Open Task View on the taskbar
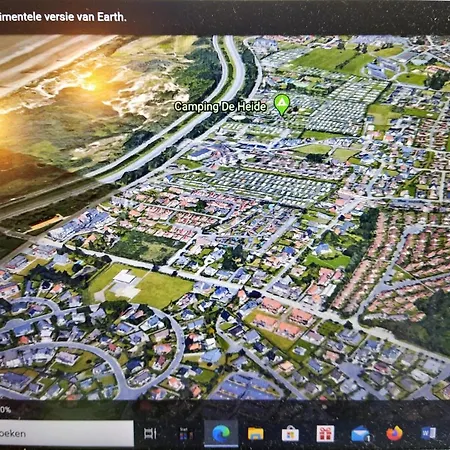The width and height of the screenshot is (450, 450). [x=150, y=433]
